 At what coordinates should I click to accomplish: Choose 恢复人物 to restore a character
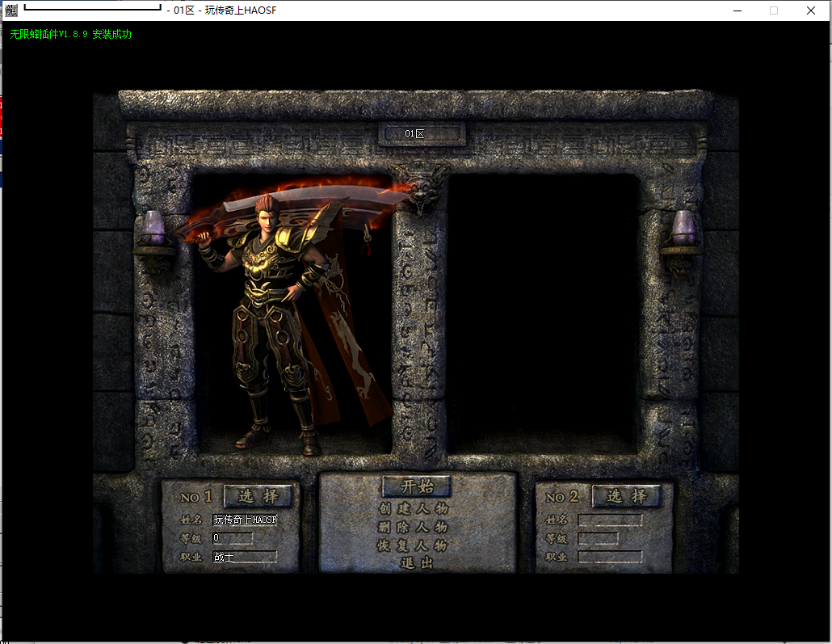[x=413, y=545]
